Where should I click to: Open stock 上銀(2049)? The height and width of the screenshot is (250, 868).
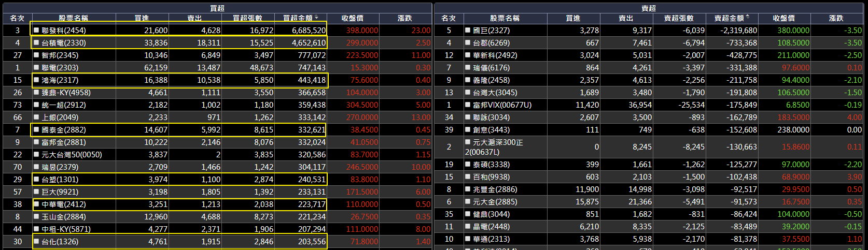pyautogui.click(x=60, y=117)
